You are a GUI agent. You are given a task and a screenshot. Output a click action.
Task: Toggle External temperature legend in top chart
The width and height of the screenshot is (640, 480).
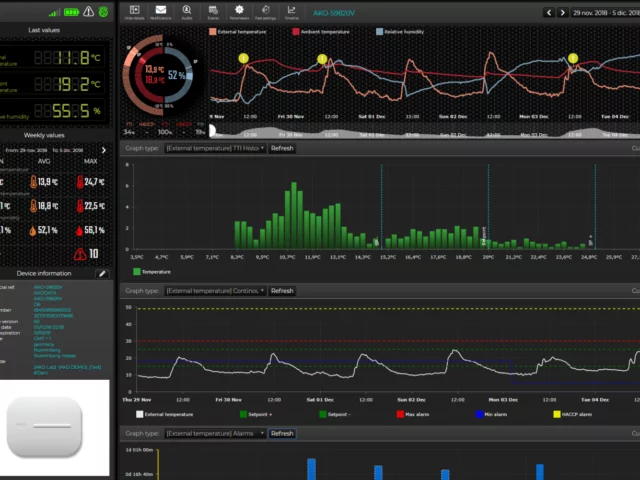pyautogui.click(x=238, y=31)
